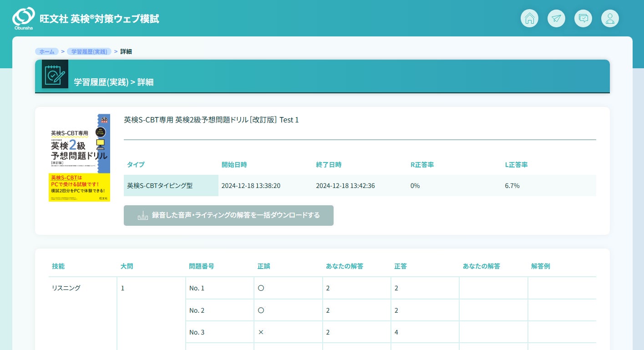Go to ホーム breadcrumb
Image resolution: width=644 pixels, height=350 pixels.
[x=47, y=51]
